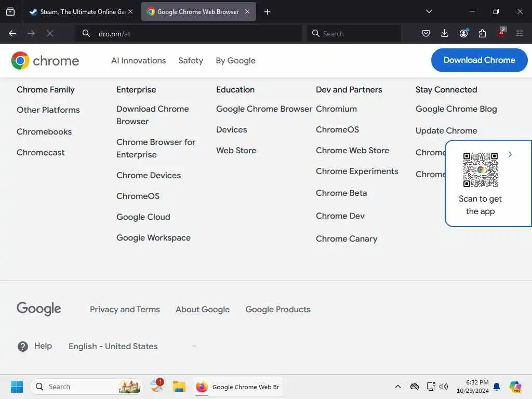This screenshot has width=532, height=399.
Task: Open Chrome Browser for Enterprise link
Action: pos(156,148)
